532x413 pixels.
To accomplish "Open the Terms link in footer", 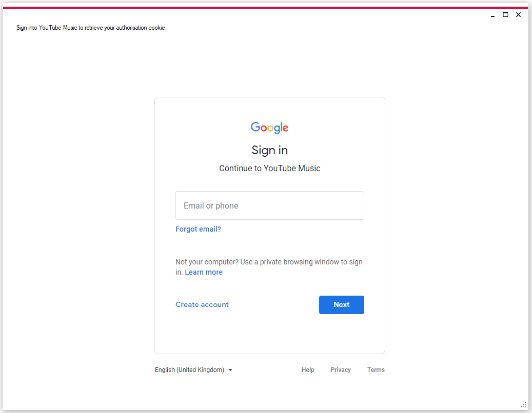I will click(x=376, y=370).
